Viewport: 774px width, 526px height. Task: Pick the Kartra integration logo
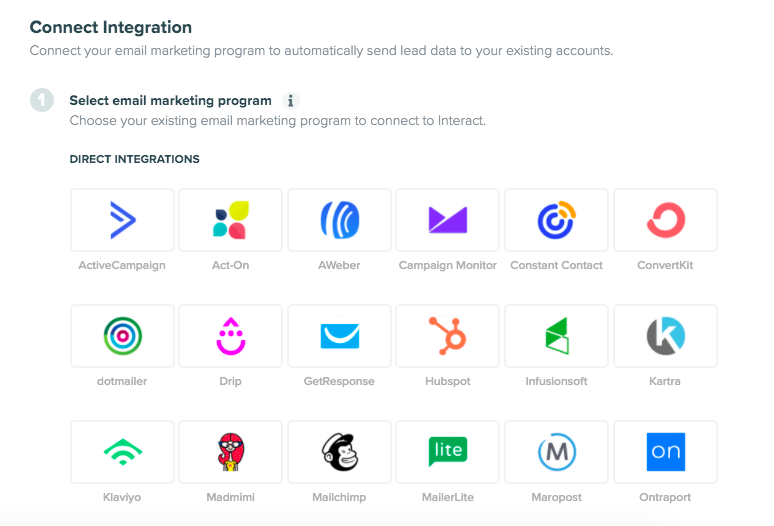(x=665, y=336)
